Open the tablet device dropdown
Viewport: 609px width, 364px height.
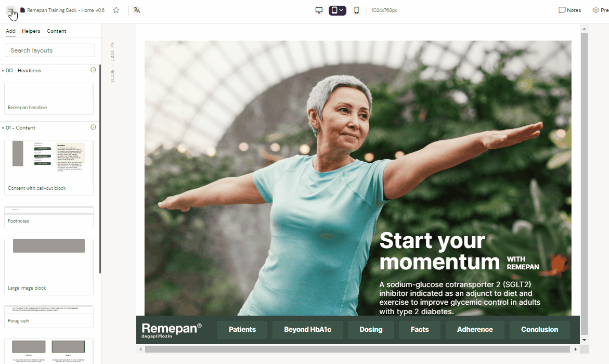(x=337, y=10)
